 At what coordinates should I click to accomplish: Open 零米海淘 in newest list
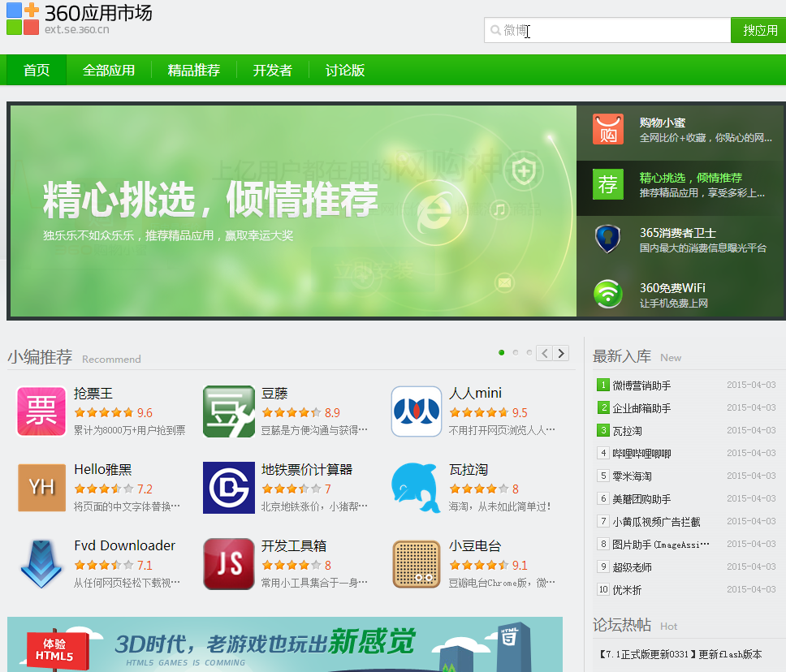click(x=632, y=476)
